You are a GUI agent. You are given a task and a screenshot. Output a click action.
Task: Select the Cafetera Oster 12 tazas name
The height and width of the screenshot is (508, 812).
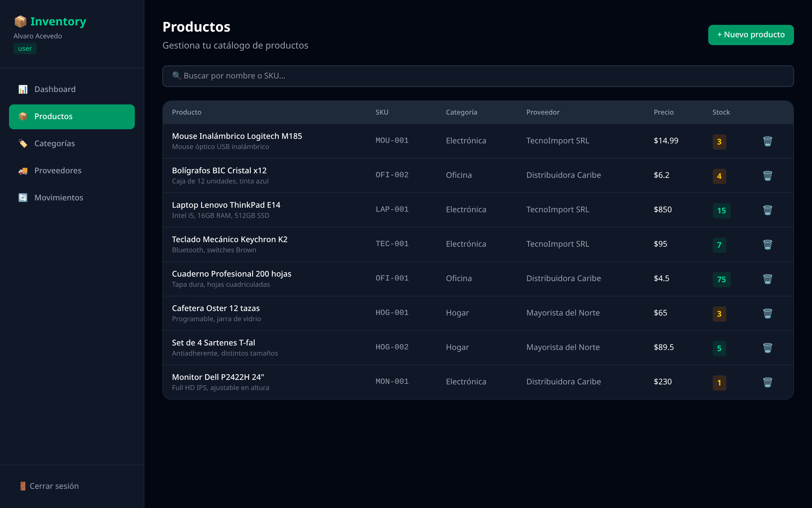point(216,308)
